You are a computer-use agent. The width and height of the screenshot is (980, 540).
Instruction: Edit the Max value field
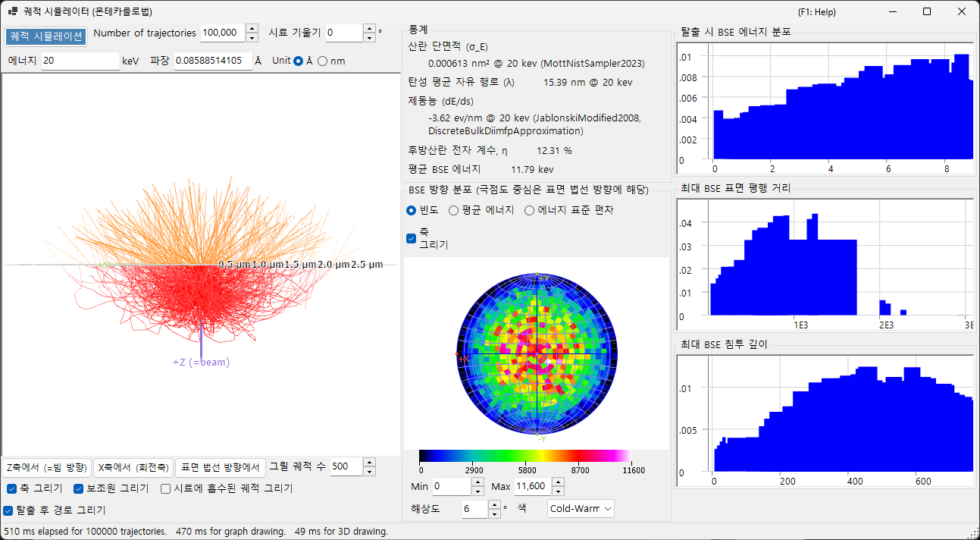click(x=532, y=486)
